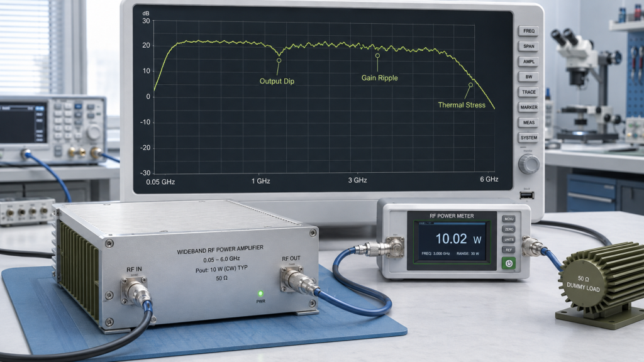The image size is (644, 362).
Task: Click the Output Dip marker circle
Action: 279,60
